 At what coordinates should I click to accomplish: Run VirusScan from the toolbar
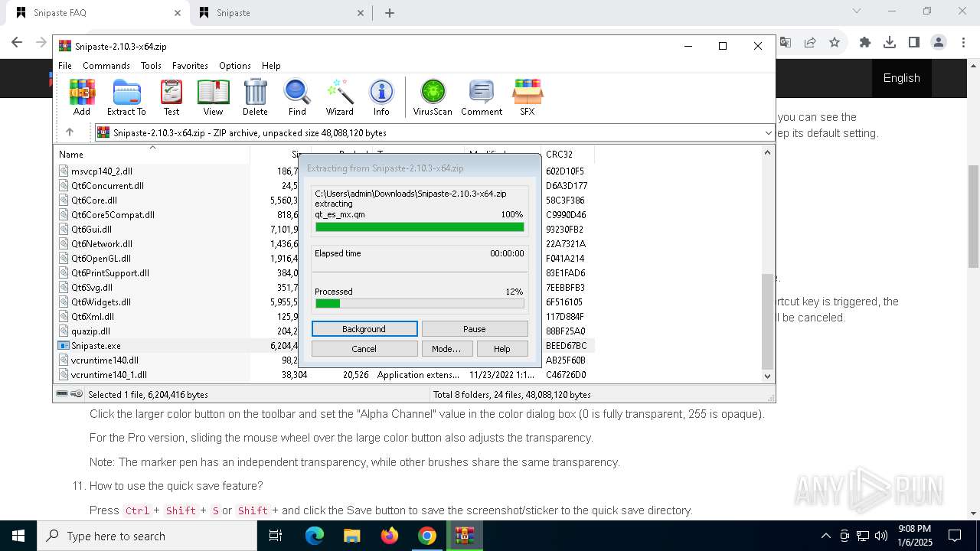click(433, 97)
